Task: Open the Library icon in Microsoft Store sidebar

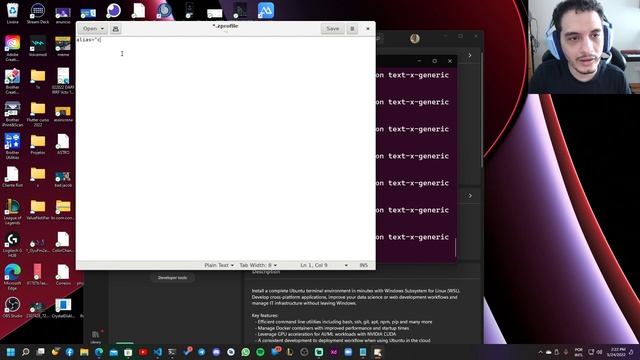Action: tap(96, 337)
